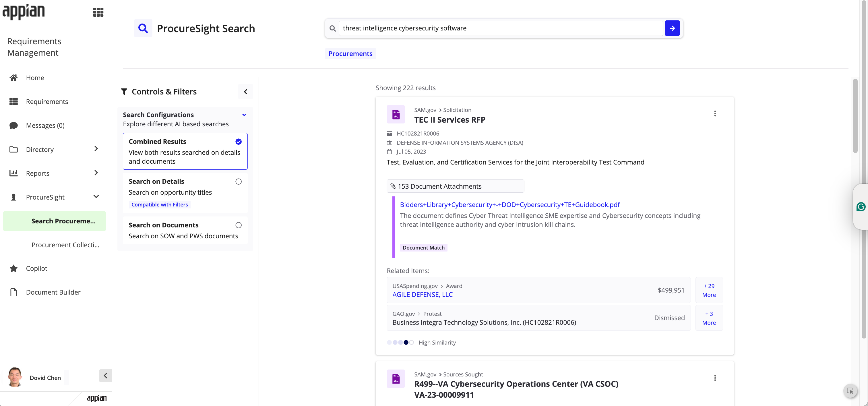
Task: Click the TEC II Services RFP document icon
Action: coord(396,115)
